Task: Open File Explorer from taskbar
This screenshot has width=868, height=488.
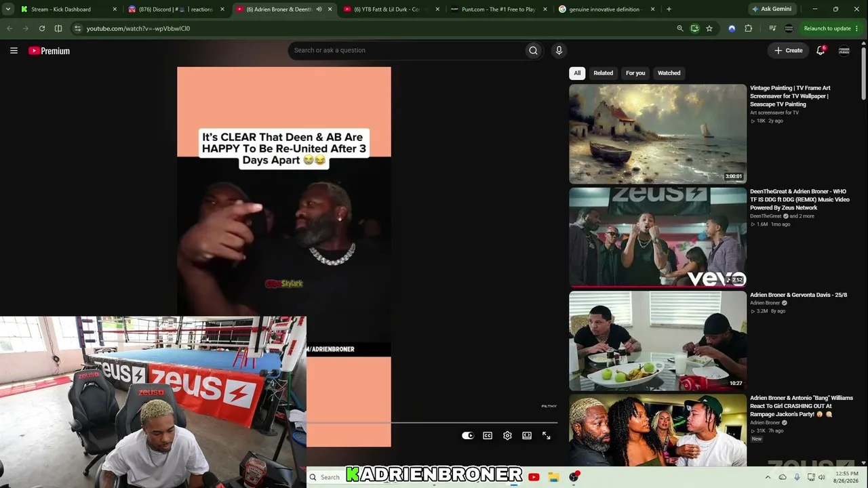Action: (553, 477)
